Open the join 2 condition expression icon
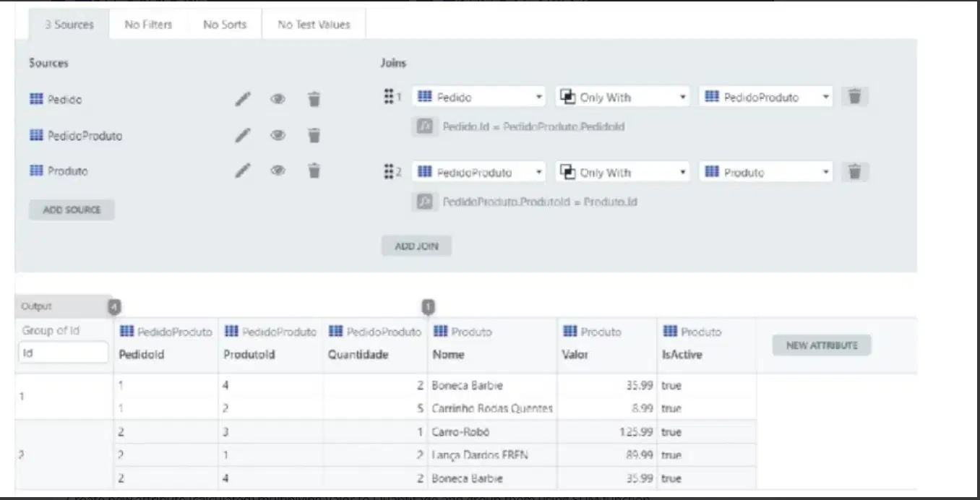The width and height of the screenshot is (980, 500). point(426,202)
